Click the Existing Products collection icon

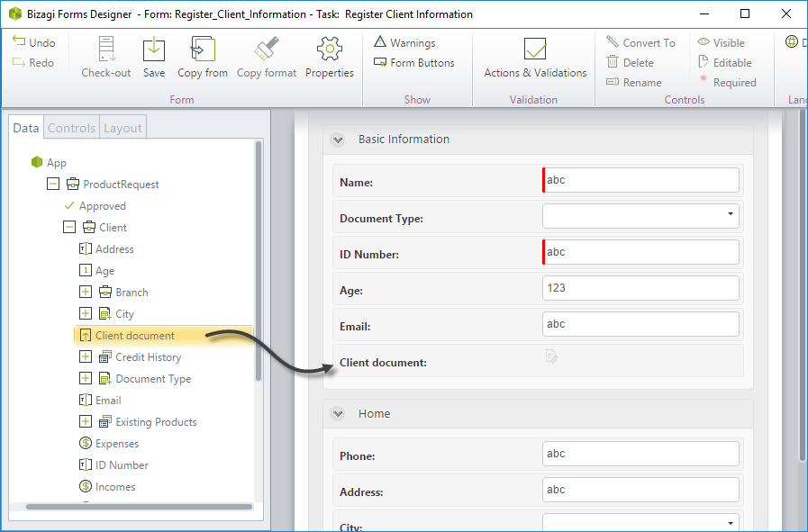pyautogui.click(x=105, y=422)
